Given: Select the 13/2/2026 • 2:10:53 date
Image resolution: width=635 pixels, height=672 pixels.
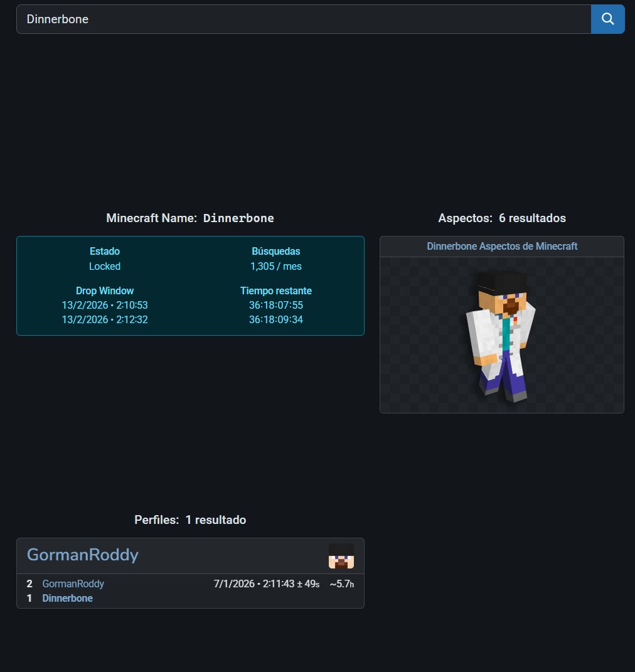Looking at the screenshot, I should click(x=105, y=305).
